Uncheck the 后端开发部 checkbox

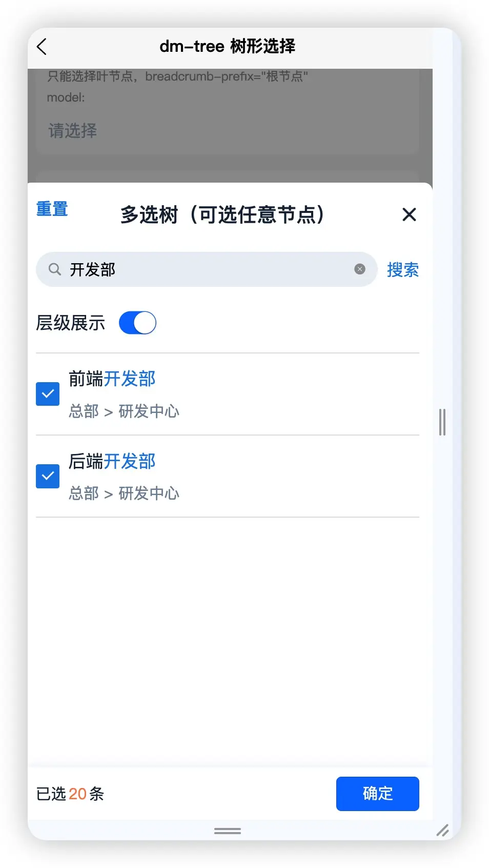click(x=48, y=476)
